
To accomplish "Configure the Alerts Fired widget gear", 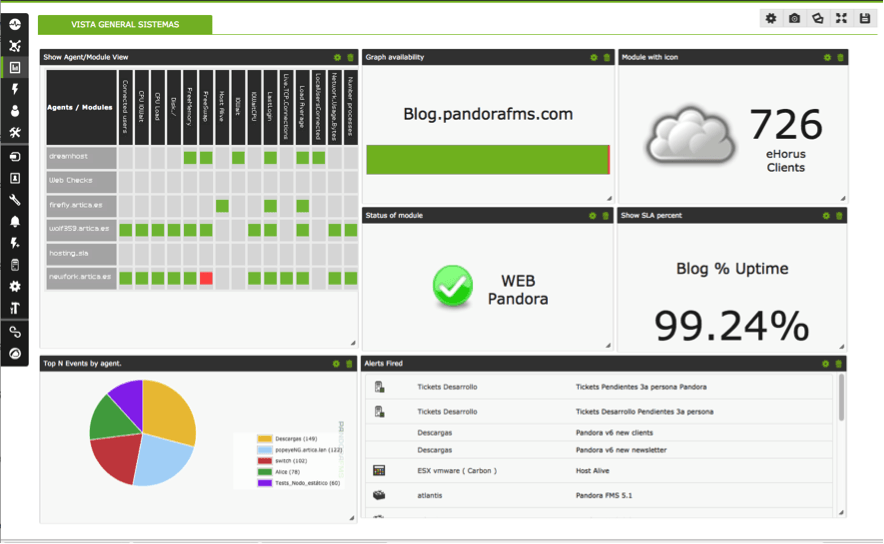I will point(825,364).
